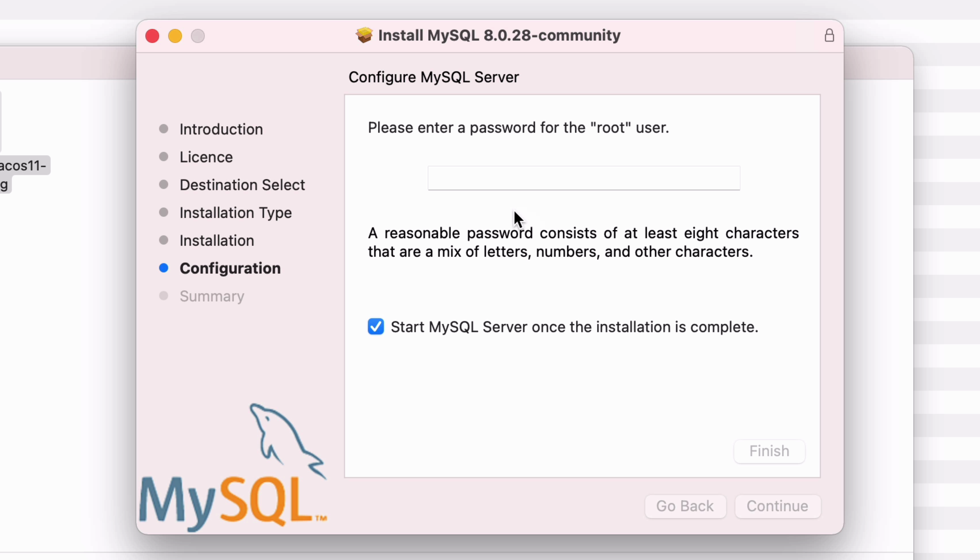Click the Installation step label
The height and width of the screenshot is (560, 980).
(217, 240)
